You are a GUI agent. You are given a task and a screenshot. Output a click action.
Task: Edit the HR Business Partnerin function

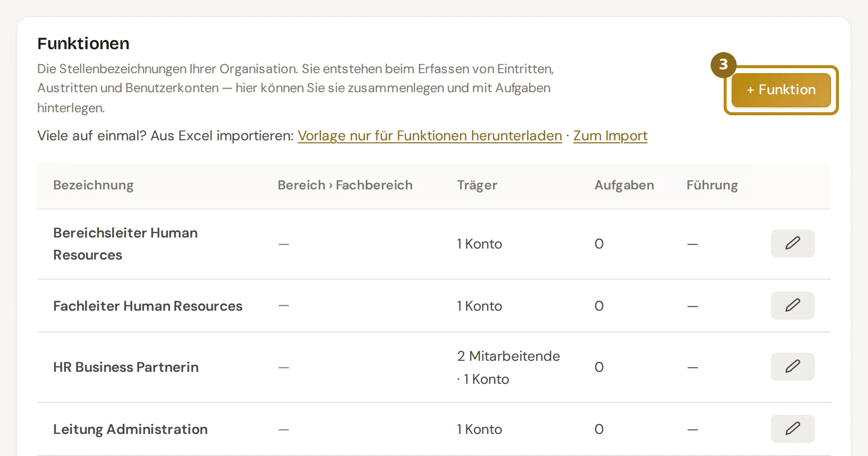click(x=792, y=367)
